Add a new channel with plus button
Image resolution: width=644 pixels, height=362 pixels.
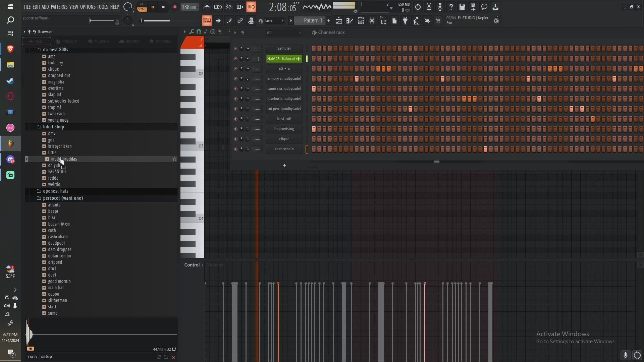[x=284, y=165]
